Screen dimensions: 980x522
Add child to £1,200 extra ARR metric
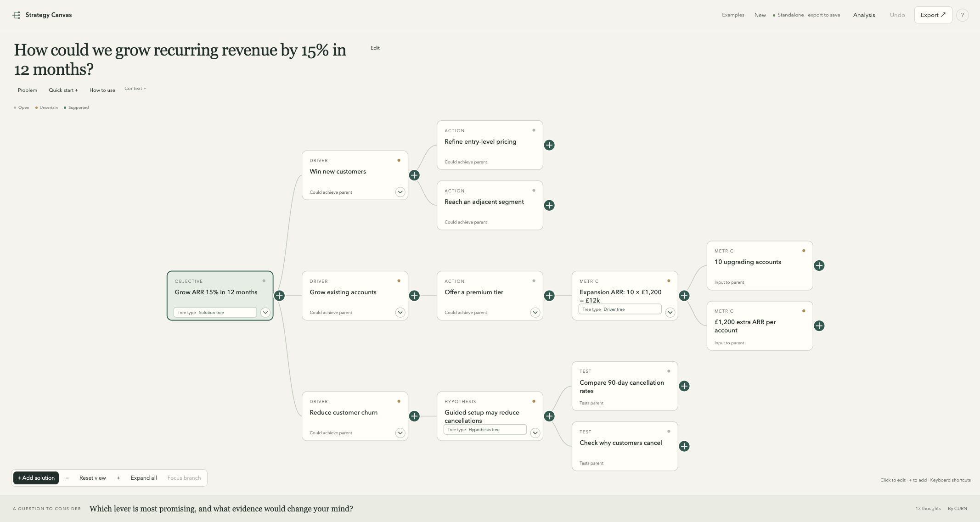pos(819,326)
